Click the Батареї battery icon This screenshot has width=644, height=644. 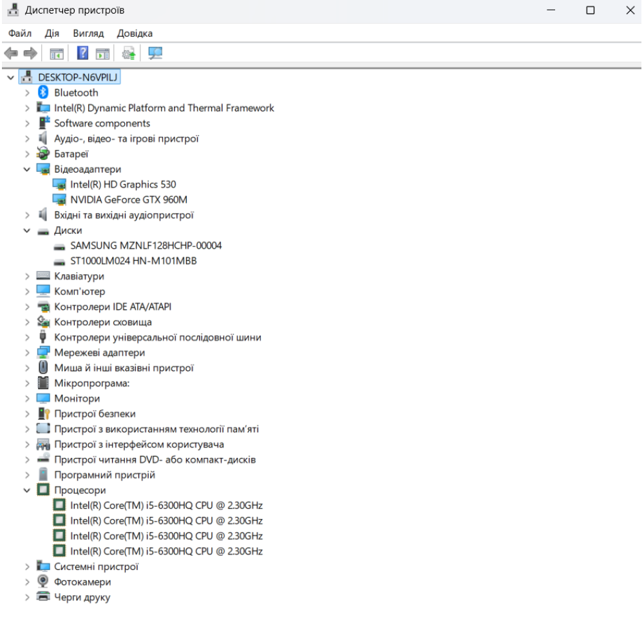tap(43, 154)
